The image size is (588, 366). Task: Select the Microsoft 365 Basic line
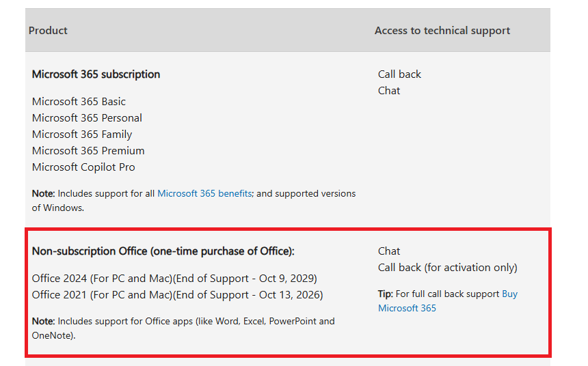click(79, 102)
